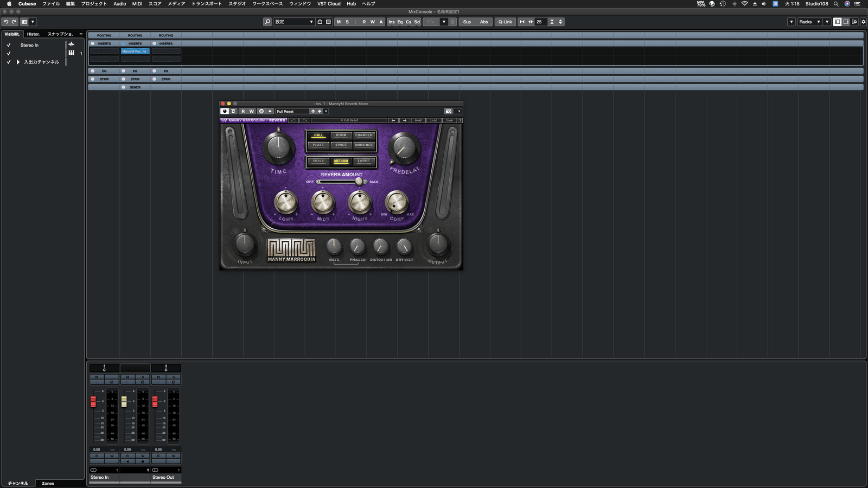
Task: Open the Audio menu
Action: tap(120, 4)
